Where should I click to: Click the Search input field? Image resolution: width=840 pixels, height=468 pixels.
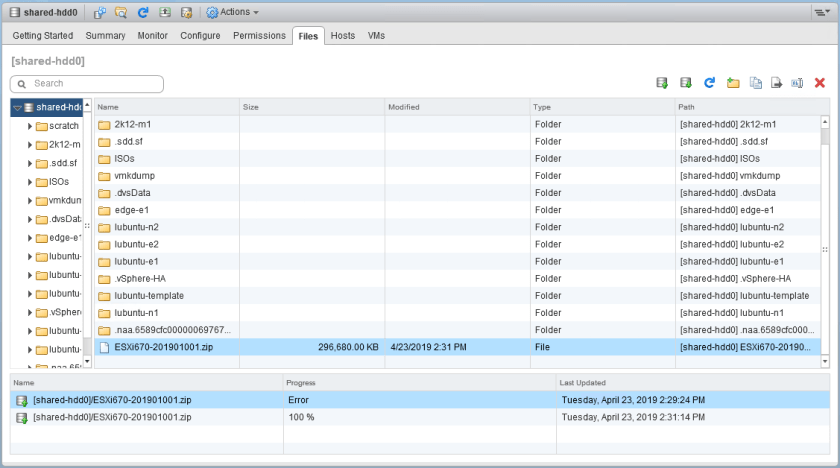click(88, 84)
